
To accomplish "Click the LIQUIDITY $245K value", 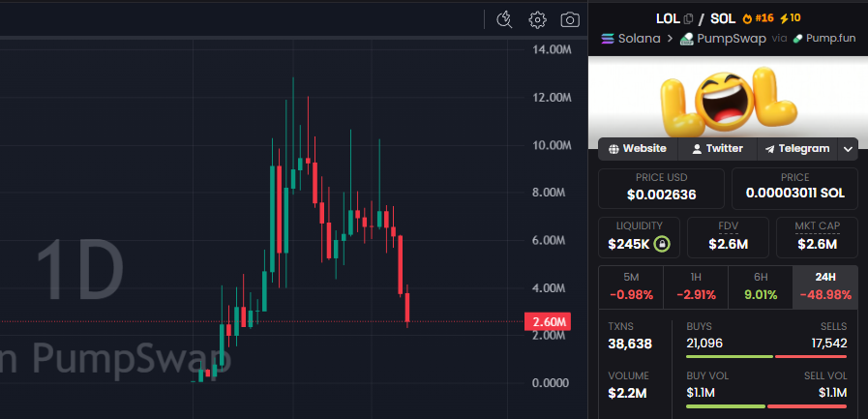I will click(628, 244).
